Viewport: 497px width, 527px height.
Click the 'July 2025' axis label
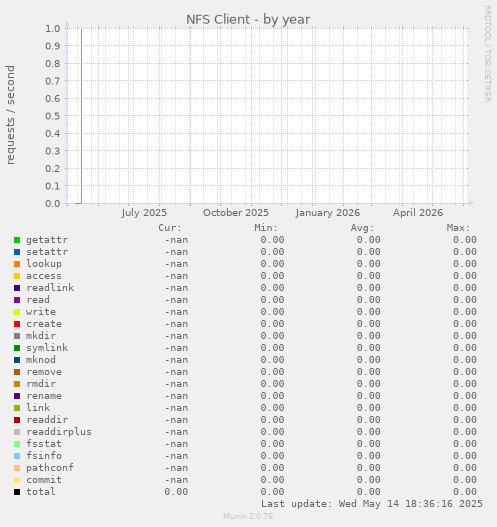tap(144, 213)
